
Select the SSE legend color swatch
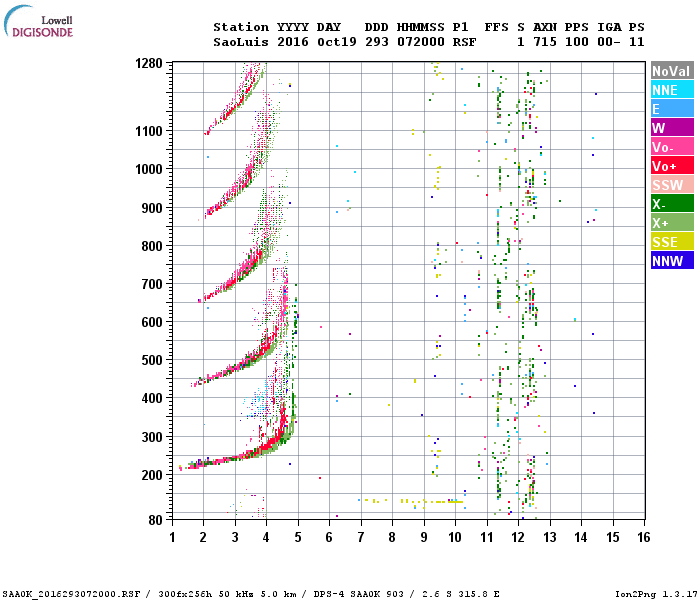pyautogui.click(x=672, y=242)
